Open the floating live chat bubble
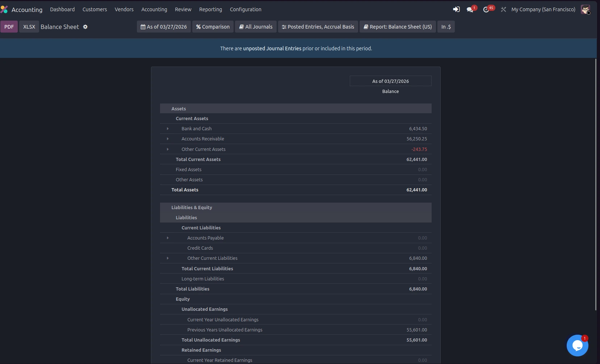 coord(577,346)
